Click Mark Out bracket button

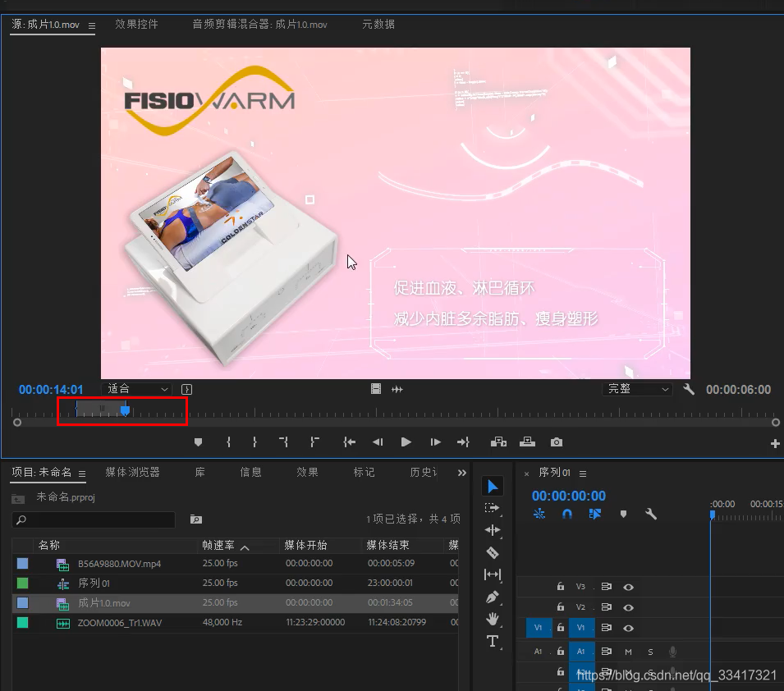254,442
